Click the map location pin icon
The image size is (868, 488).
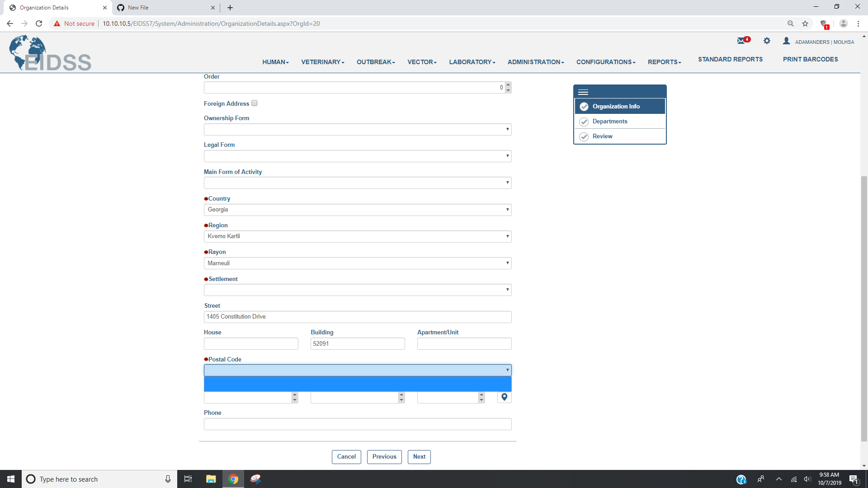click(x=504, y=397)
